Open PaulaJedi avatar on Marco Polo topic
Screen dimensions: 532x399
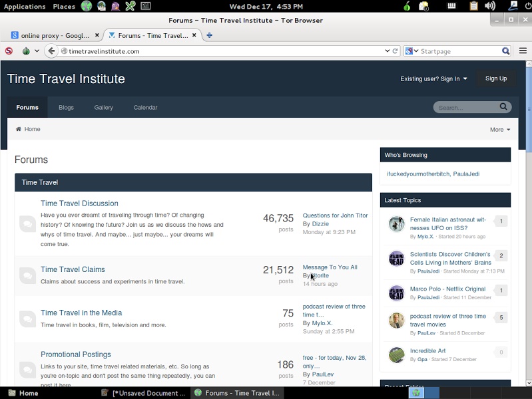pyautogui.click(x=396, y=293)
